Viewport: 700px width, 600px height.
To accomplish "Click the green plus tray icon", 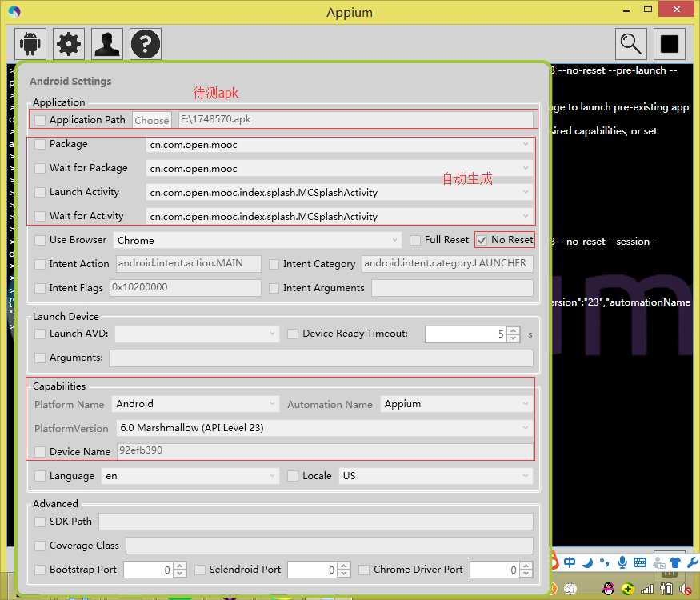I will [x=628, y=589].
